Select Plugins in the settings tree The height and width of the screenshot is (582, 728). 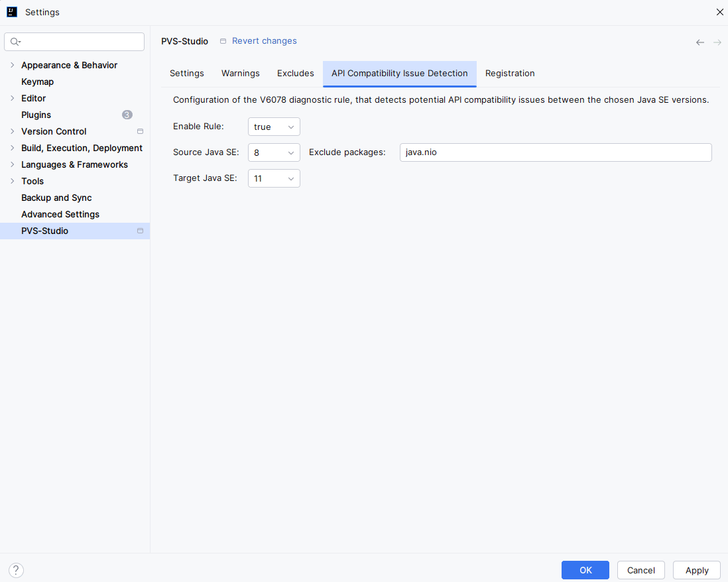[75, 115]
